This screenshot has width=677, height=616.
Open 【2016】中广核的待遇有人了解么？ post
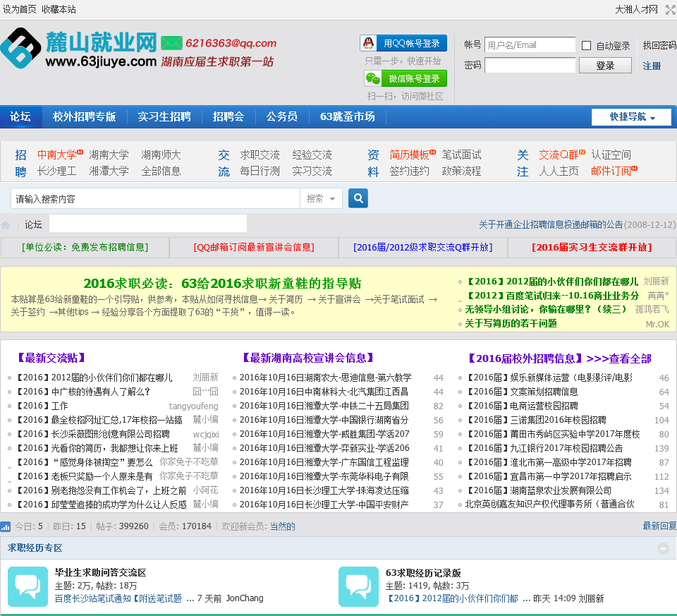[83, 392]
